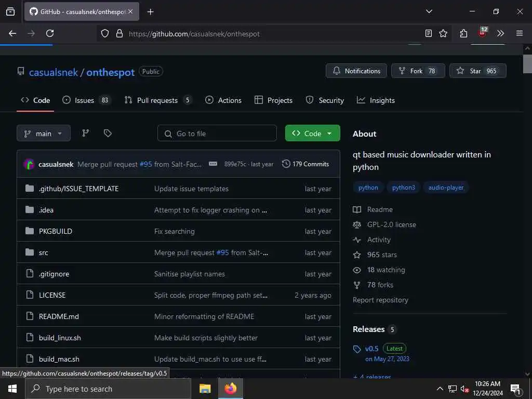532x399 pixels.
Task: Open the src folder
Action: click(44, 253)
